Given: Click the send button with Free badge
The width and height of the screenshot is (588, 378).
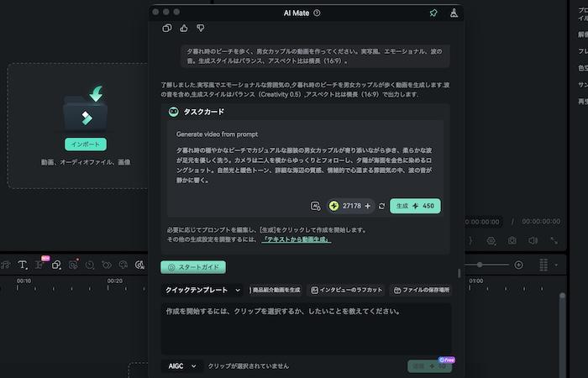Looking at the screenshot, I should point(429,366).
